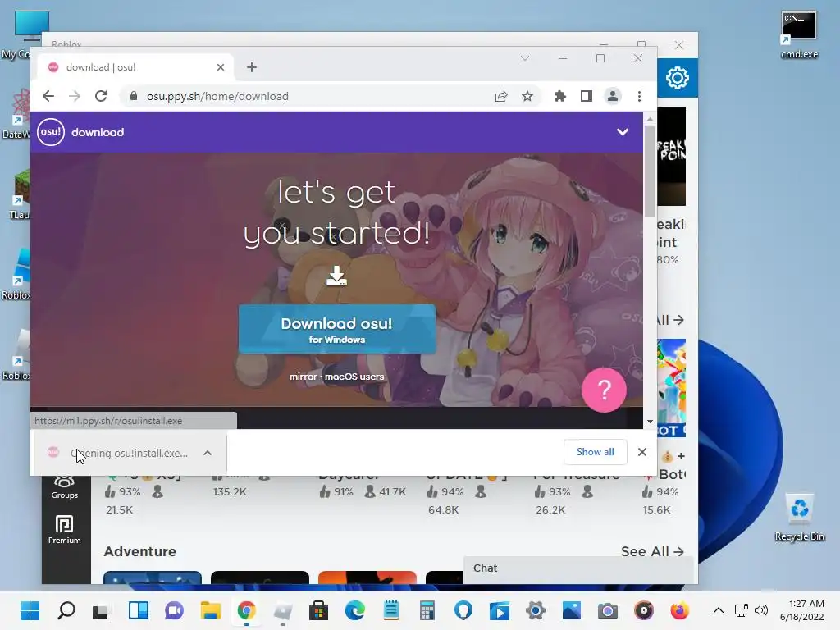Expand osu!install.exe download options arrow

tap(208, 453)
